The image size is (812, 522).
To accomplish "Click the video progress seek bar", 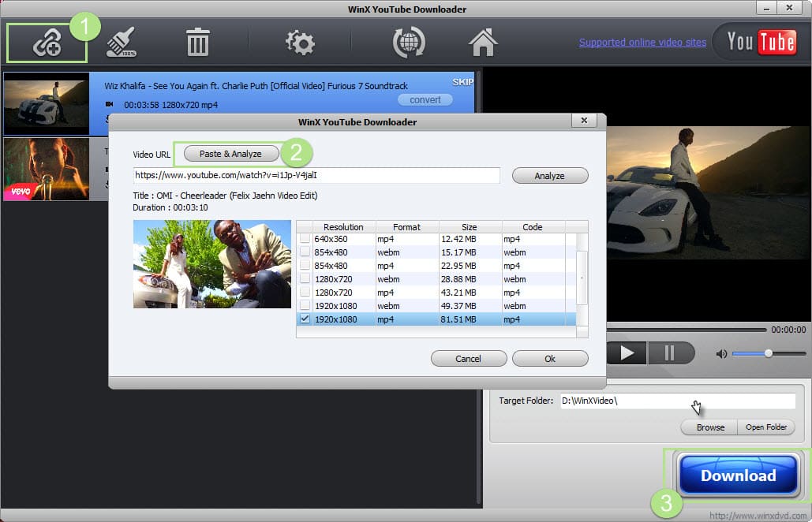I will [x=687, y=330].
